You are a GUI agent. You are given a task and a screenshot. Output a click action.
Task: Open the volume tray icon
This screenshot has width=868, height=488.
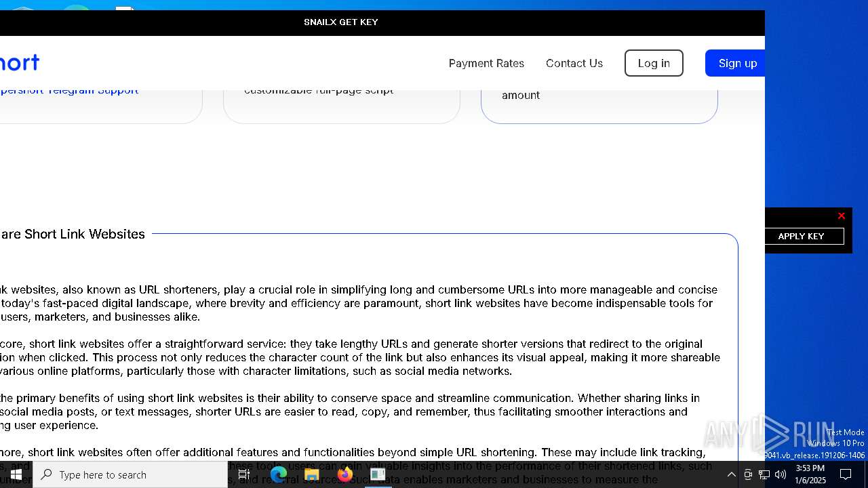[781, 474]
